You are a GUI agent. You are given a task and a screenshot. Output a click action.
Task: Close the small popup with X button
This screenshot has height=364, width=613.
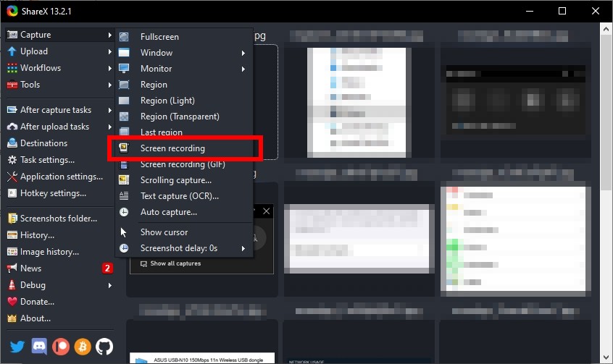pos(266,211)
